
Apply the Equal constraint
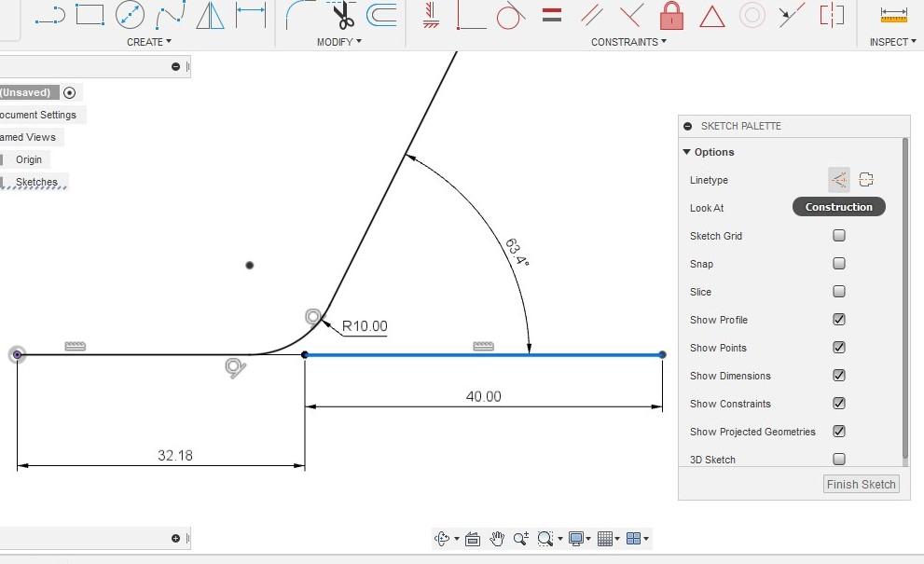coord(552,15)
